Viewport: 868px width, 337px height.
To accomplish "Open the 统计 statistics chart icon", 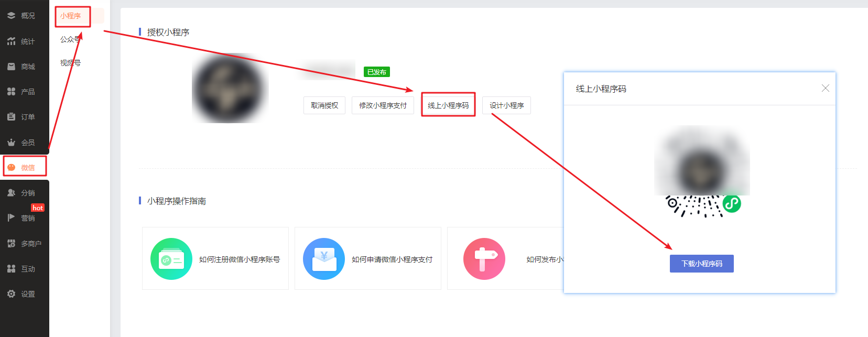I will coord(11,41).
